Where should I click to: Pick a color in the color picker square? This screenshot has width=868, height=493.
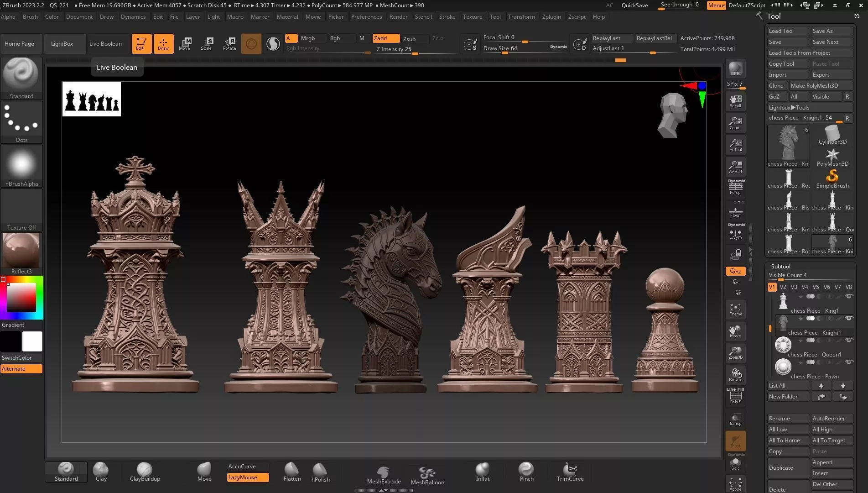click(x=21, y=298)
